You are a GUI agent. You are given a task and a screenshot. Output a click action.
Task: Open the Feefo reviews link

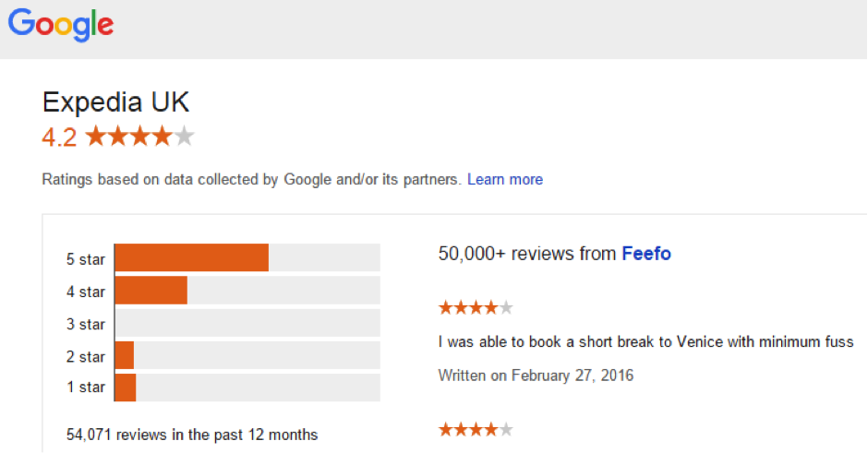point(646,254)
